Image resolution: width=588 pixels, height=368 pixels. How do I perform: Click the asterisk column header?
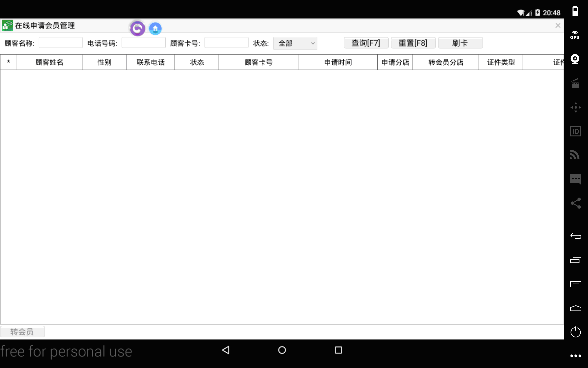[8, 62]
